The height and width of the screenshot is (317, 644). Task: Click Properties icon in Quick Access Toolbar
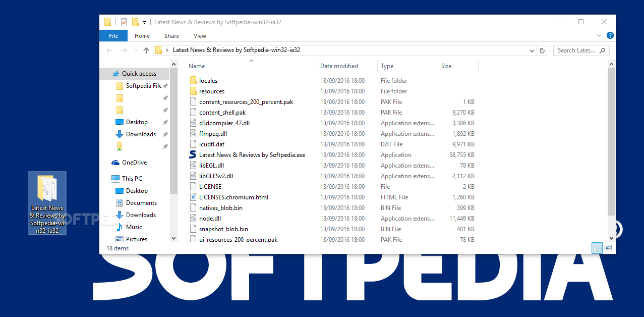click(x=124, y=22)
